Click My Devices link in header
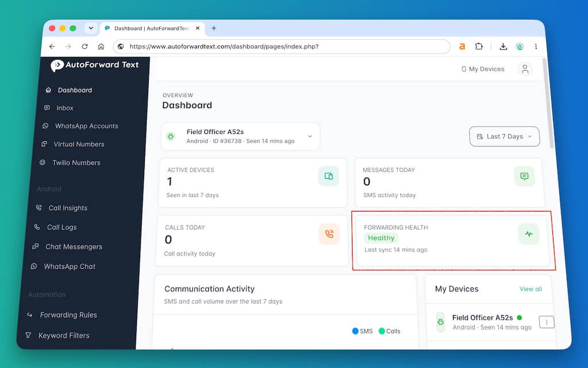Screen dimensions: 588x368 tap(483, 69)
